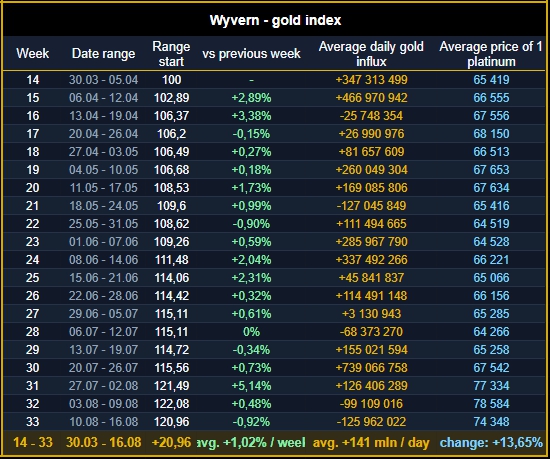Viewport: 550px width, 459px height.
Task: Click platinum price 65 416 in week 21
Action: pos(491,206)
